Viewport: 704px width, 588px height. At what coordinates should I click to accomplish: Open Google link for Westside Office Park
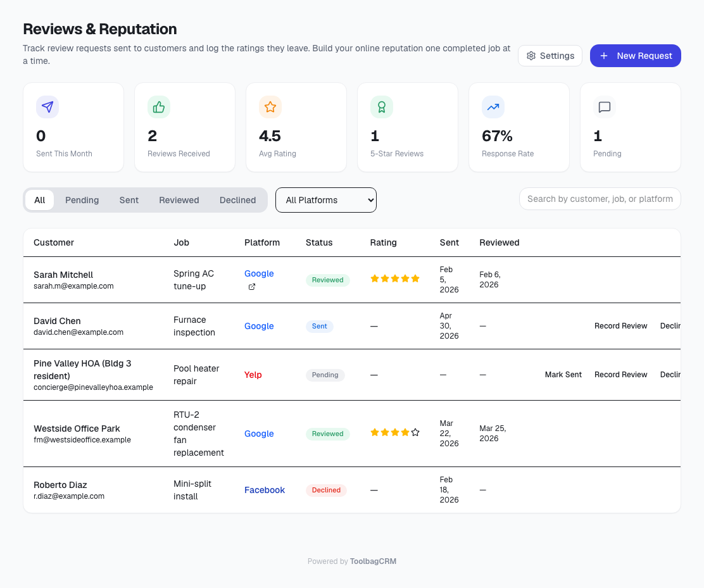259,434
